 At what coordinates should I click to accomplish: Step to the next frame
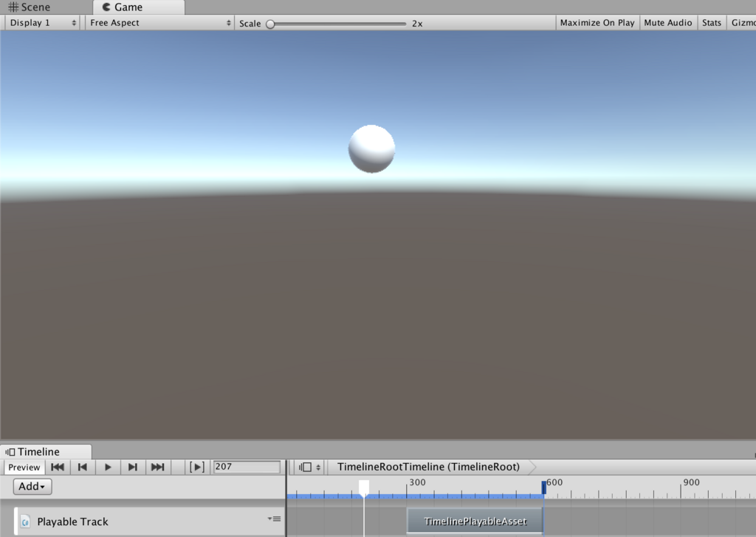coord(133,467)
